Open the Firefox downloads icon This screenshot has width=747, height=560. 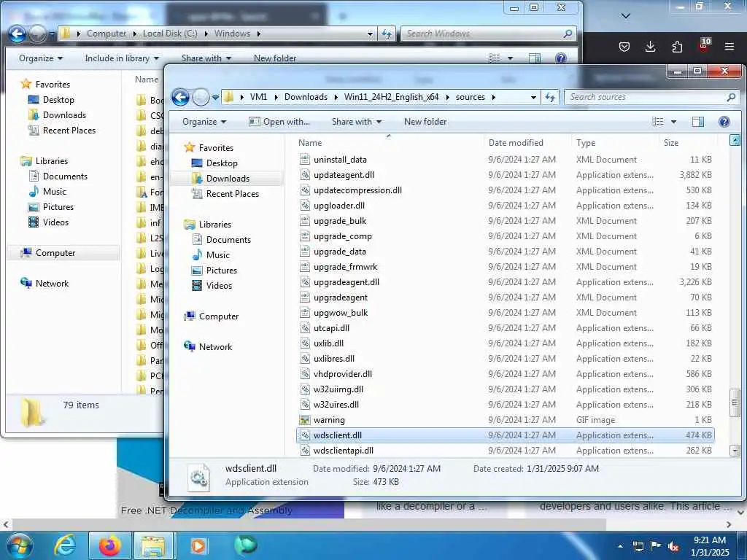[x=650, y=47]
